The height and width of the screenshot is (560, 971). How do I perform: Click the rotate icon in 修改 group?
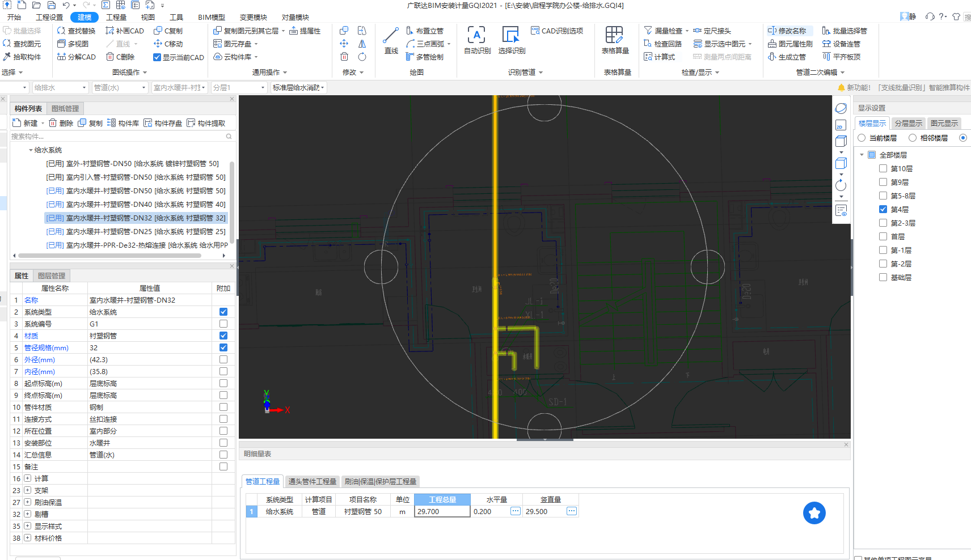tap(362, 57)
